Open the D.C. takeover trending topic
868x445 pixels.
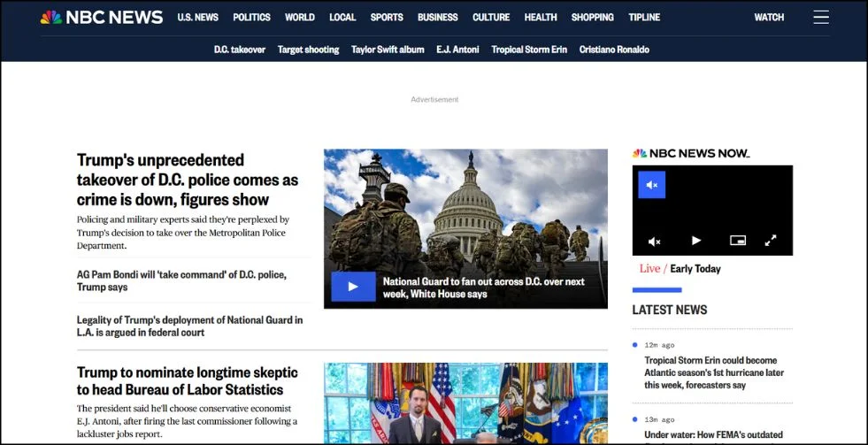coord(240,50)
